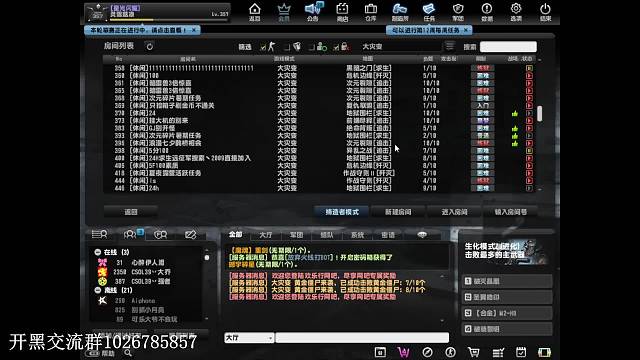Open the megaphone announcements icon
Image resolution: width=640 pixels, height=360 pixels.
313,11
